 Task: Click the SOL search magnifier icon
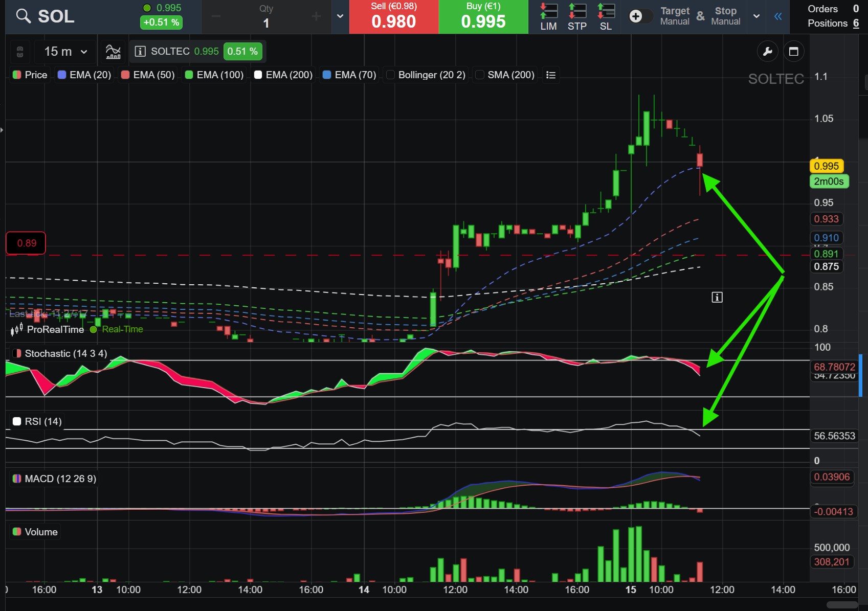click(x=23, y=16)
